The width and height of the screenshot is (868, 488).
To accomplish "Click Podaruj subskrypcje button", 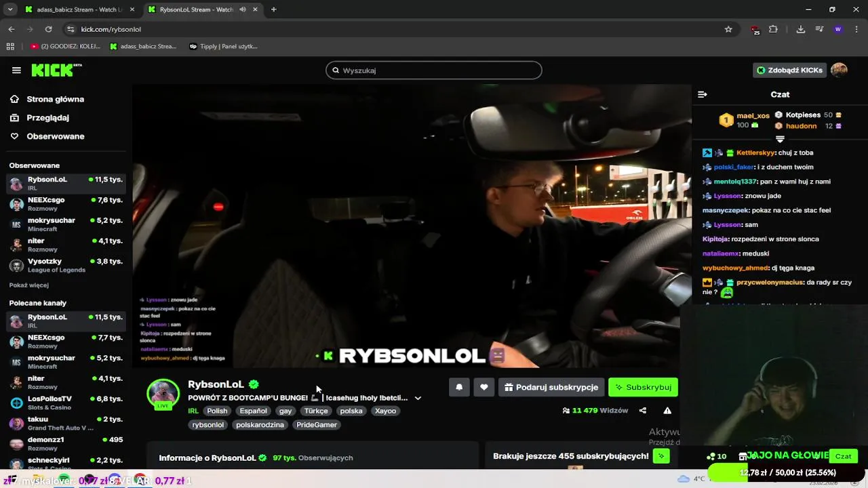I will coord(551,387).
